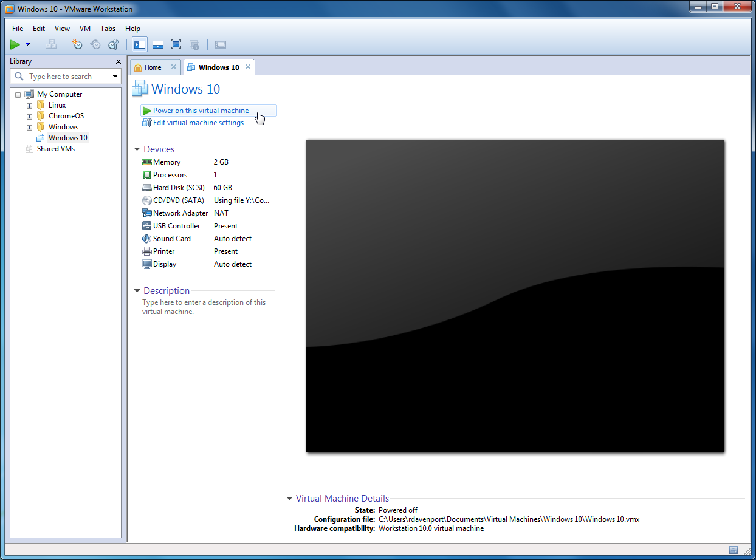Take a snapshot of this virtual machine
Image resolution: width=756 pixels, height=560 pixels.
click(77, 44)
